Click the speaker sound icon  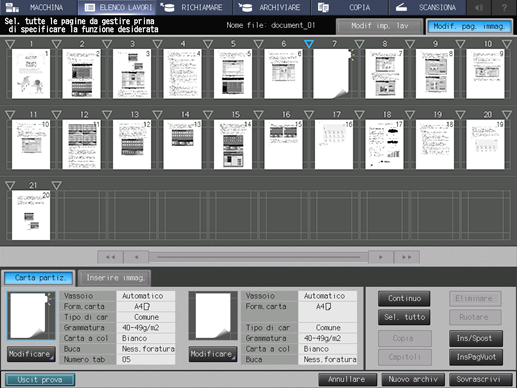coord(479,7)
